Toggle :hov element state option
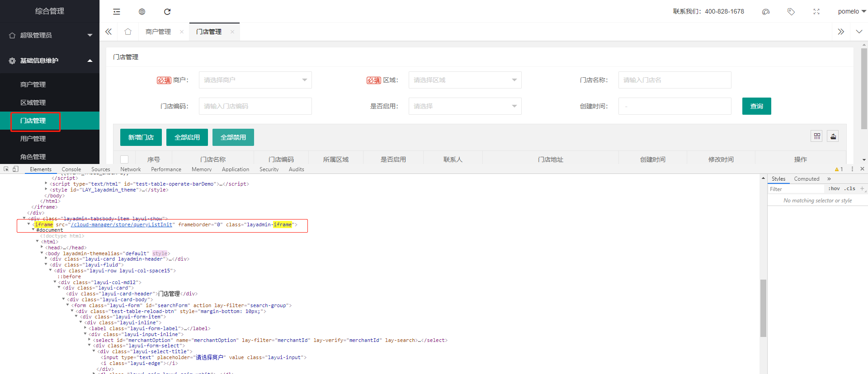 pos(834,189)
